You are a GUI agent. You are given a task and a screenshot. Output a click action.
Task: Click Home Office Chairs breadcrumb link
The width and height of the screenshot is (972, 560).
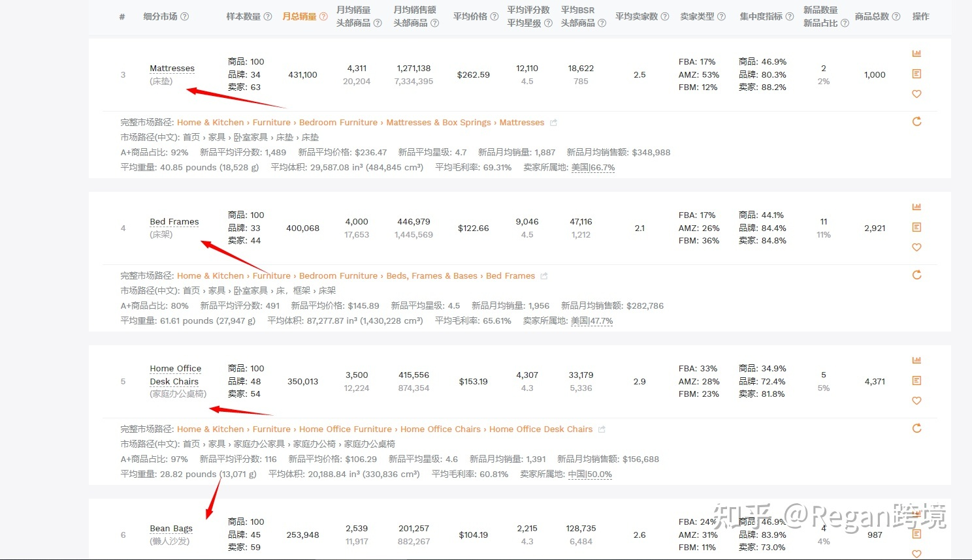[x=440, y=429]
